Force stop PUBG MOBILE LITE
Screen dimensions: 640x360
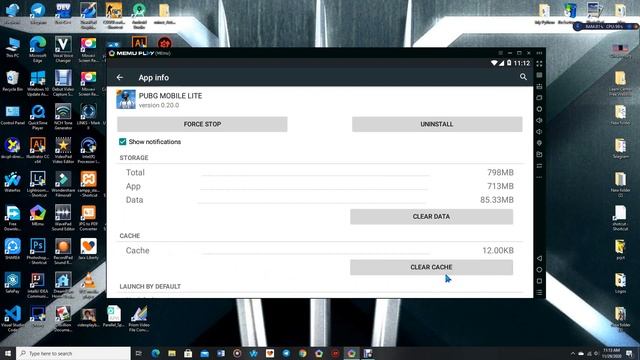202,124
